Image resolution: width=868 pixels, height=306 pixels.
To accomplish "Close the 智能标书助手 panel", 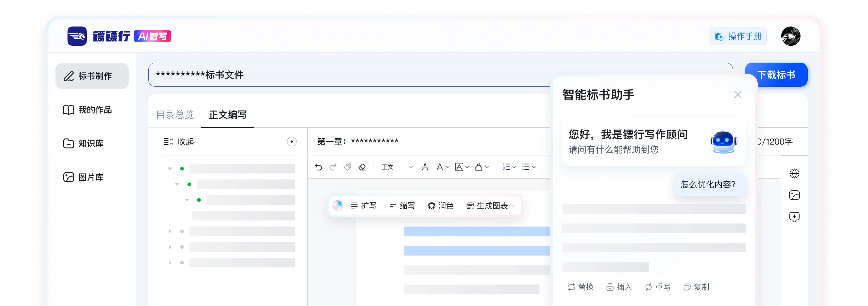I will [x=737, y=95].
